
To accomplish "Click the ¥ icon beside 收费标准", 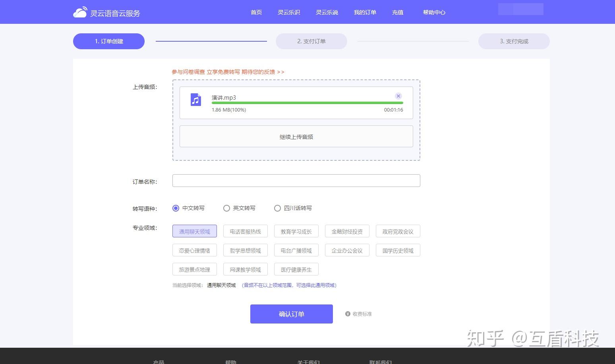I will click(x=348, y=314).
